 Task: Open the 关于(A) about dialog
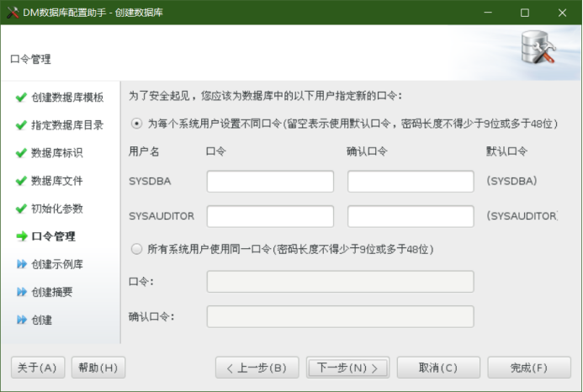tap(38, 368)
